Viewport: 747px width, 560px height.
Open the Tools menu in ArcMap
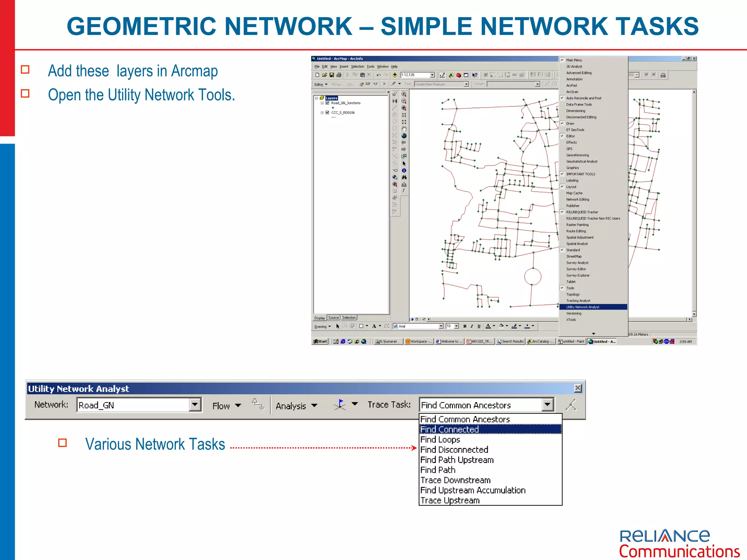(371, 66)
